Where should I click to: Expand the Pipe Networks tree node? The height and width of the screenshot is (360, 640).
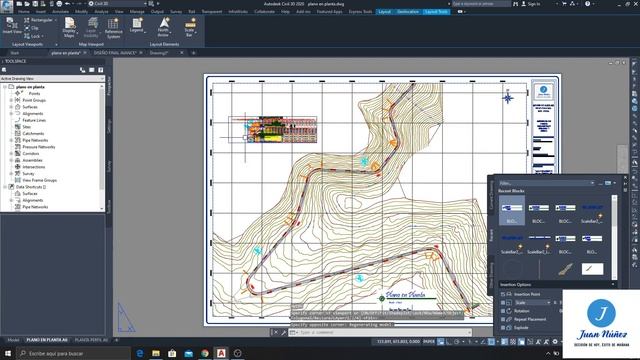click(x=11, y=140)
